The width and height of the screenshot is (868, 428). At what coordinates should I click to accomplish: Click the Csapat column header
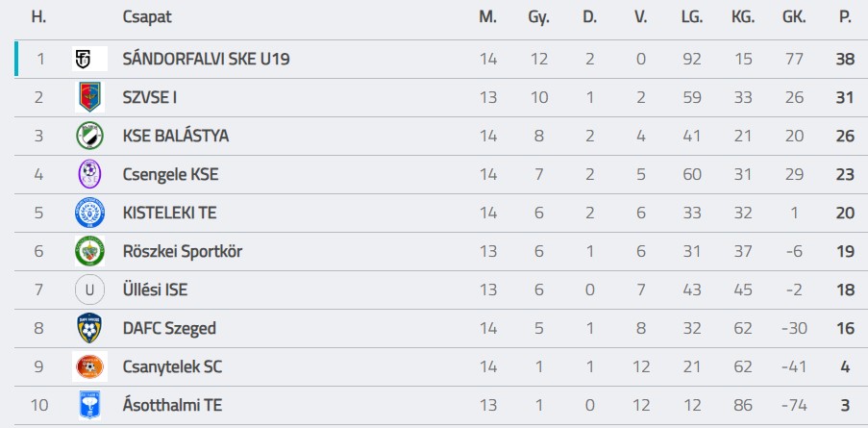[x=147, y=16]
